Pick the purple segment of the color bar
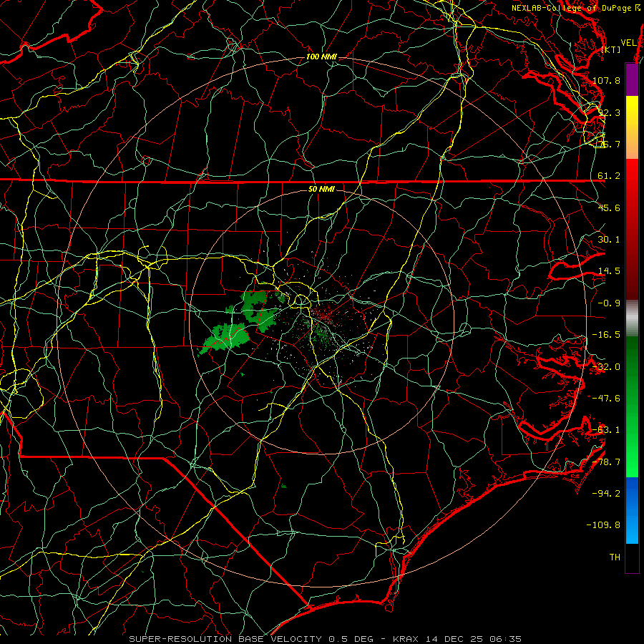Image resolution: width=644 pixels, height=644 pixels. (x=632, y=80)
